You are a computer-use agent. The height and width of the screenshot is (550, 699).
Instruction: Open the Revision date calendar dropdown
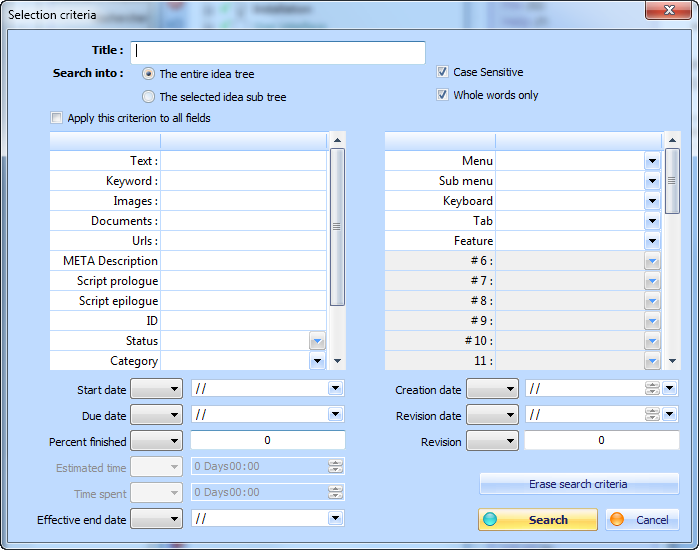(x=670, y=415)
